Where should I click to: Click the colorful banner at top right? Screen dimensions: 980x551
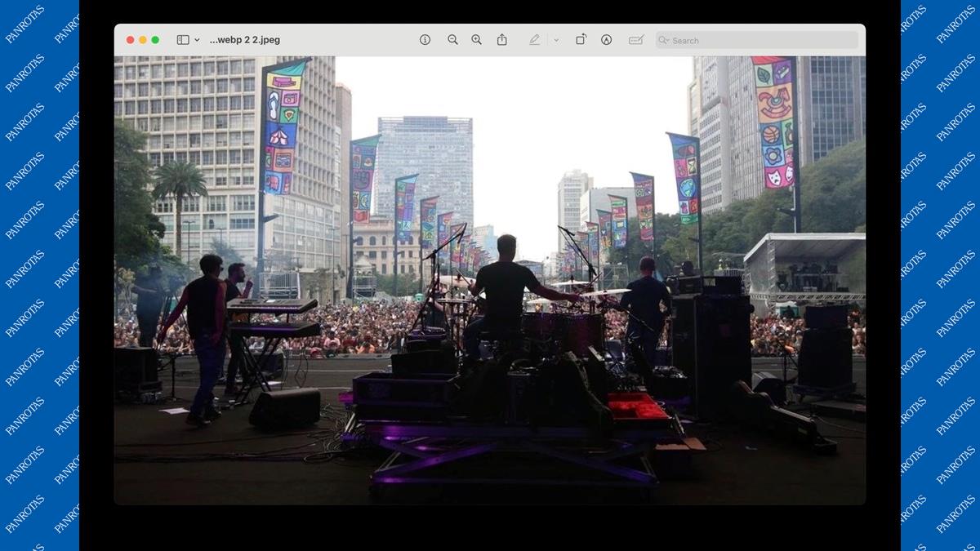773,122
